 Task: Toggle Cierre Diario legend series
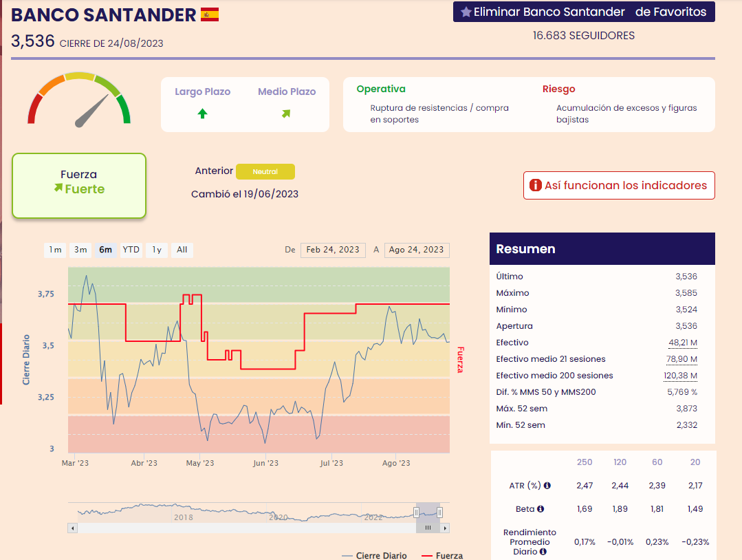coord(374,555)
